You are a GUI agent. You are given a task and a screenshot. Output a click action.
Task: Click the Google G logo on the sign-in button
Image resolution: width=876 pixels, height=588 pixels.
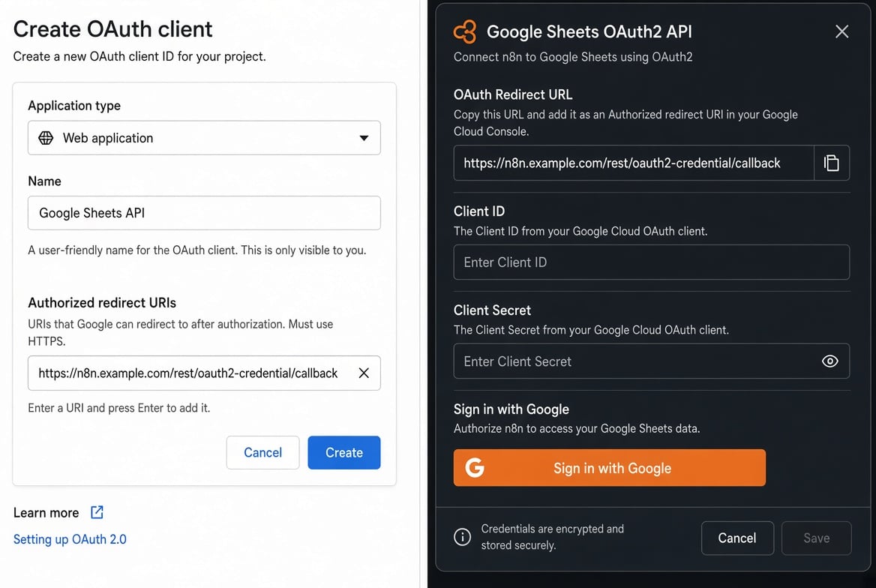(475, 467)
